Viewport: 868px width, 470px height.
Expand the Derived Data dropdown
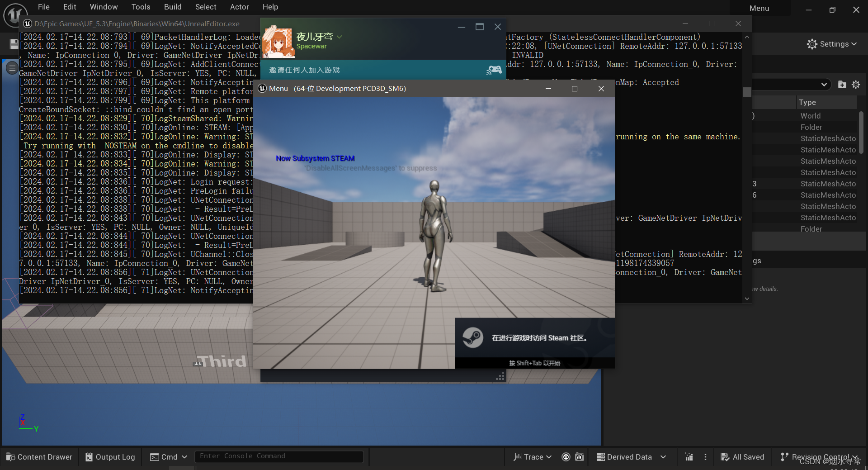(663, 457)
